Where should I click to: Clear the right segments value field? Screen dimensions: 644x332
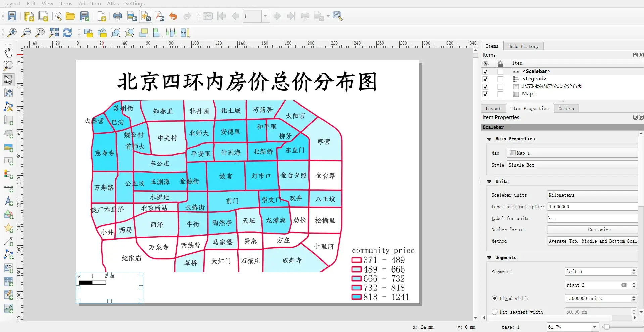(x=624, y=285)
